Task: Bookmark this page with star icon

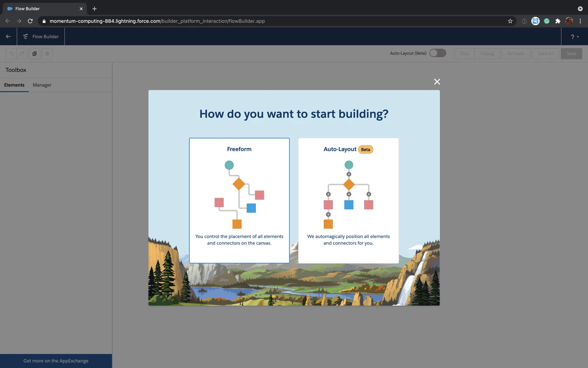Action: point(510,21)
